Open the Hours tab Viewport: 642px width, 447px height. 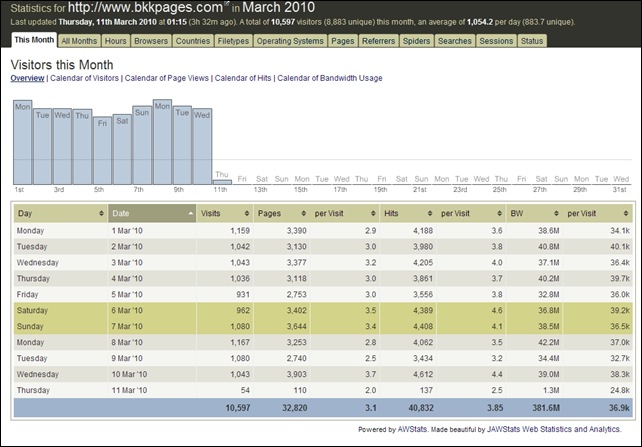click(115, 41)
